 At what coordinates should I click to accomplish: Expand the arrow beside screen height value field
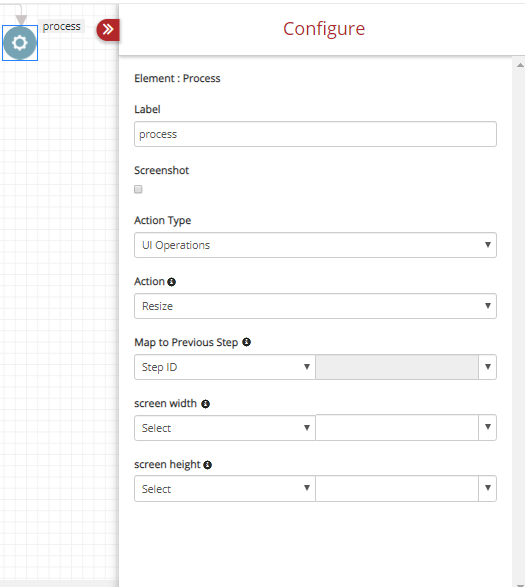click(488, 489)
